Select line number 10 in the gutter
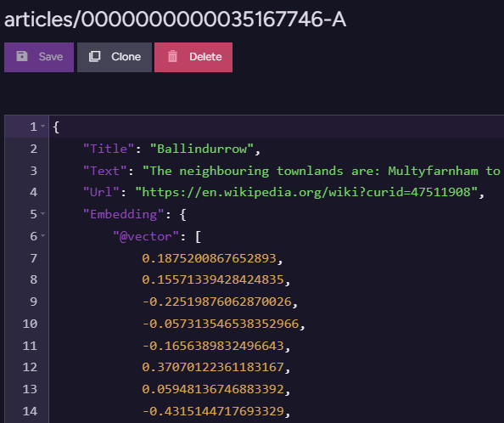Screen dimensions: 504x423 click(30, 324)
